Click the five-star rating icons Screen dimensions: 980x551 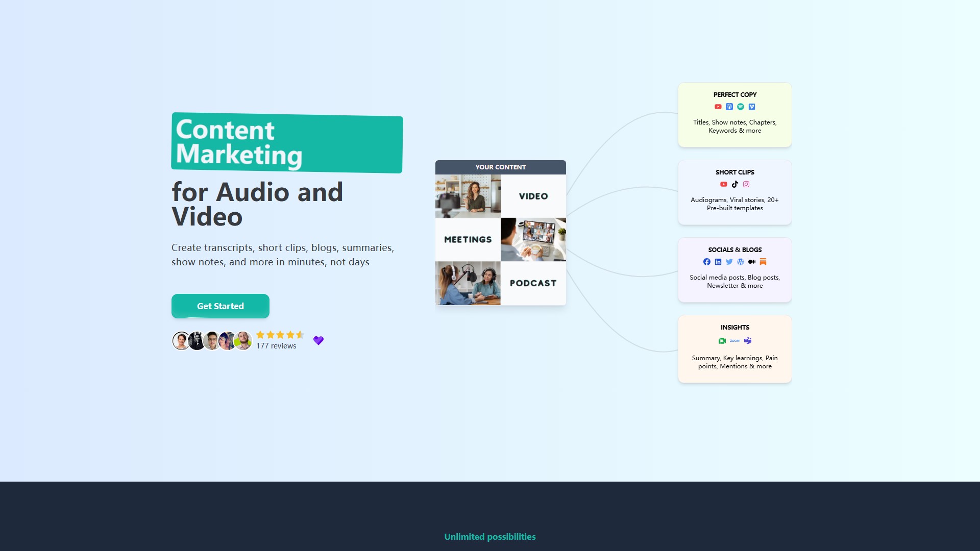(280, 335)
